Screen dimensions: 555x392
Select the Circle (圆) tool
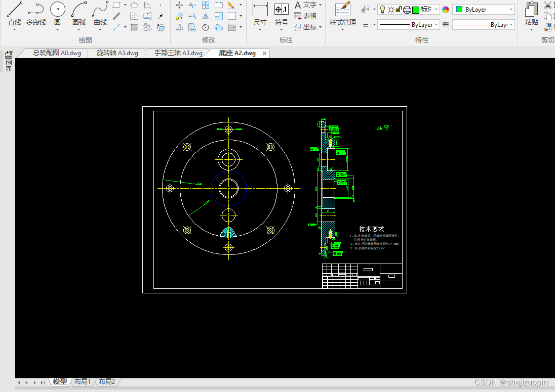tap(57, 14)
